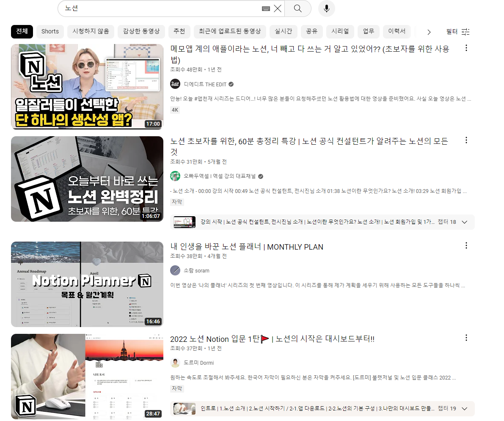Click 자막 badge under 오빠두엑셀 video
504x421 pixels.
pyautogui.click(x=177, y=202)
